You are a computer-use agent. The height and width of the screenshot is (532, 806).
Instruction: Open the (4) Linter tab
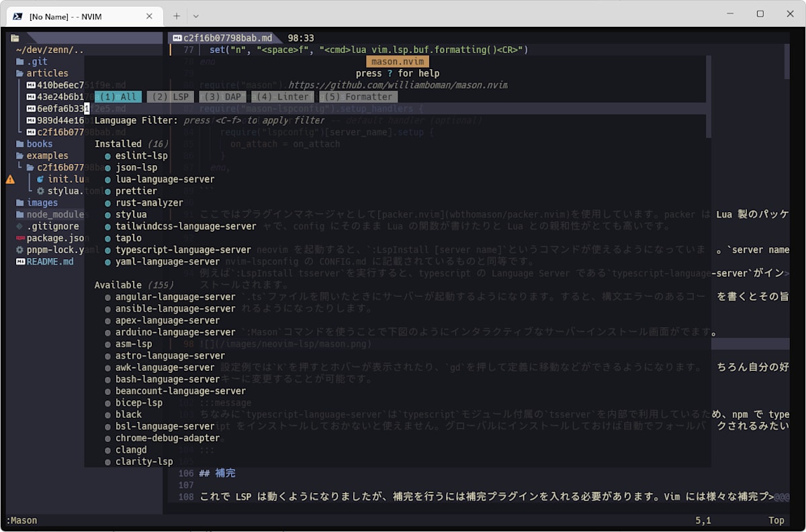[x=284, y=97]
